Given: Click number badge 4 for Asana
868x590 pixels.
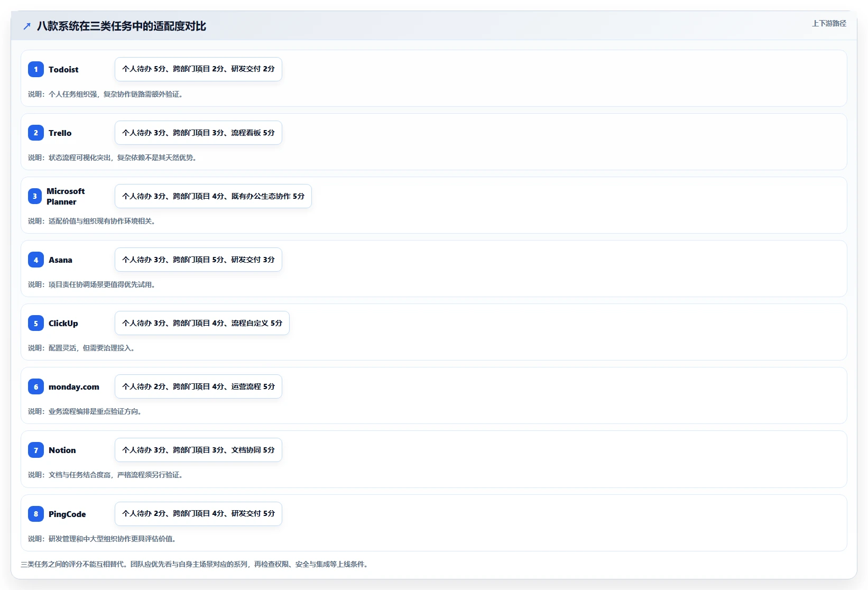Looking at the screenshot, I should click(x=36, y=260).
